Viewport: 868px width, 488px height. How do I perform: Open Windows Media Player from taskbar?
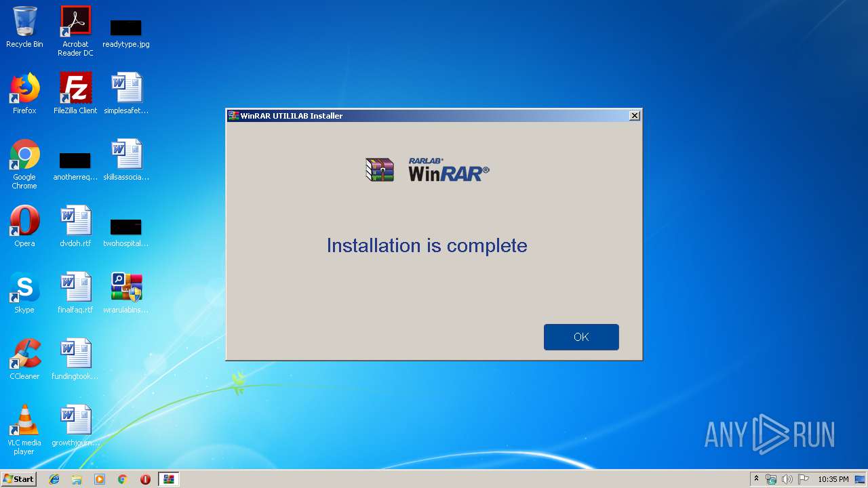click(100, 479)
